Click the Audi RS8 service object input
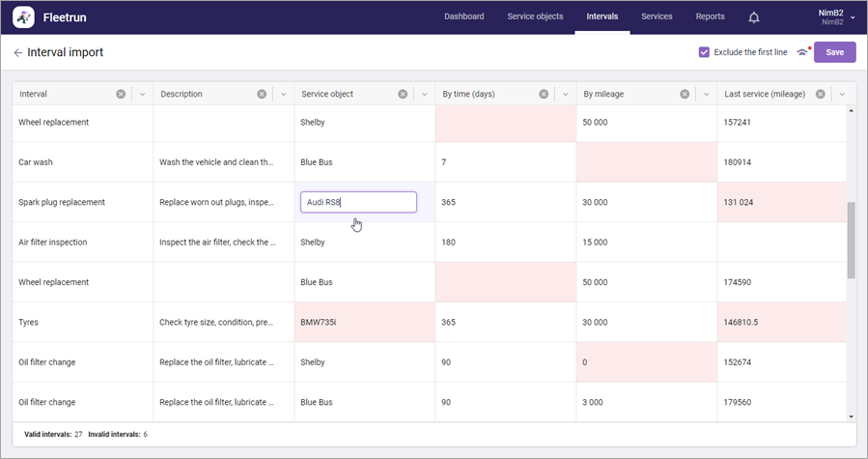868x459 pixels. (x=358, y=202)
